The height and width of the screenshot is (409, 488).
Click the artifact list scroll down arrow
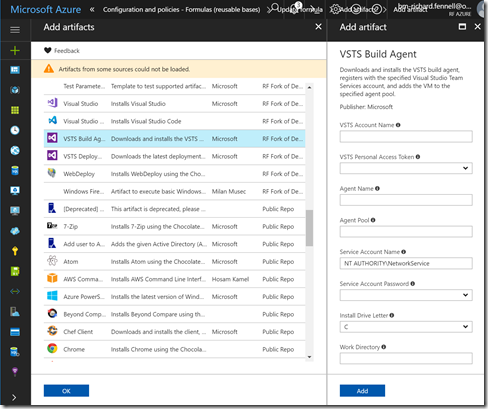[x=309, y=357]
